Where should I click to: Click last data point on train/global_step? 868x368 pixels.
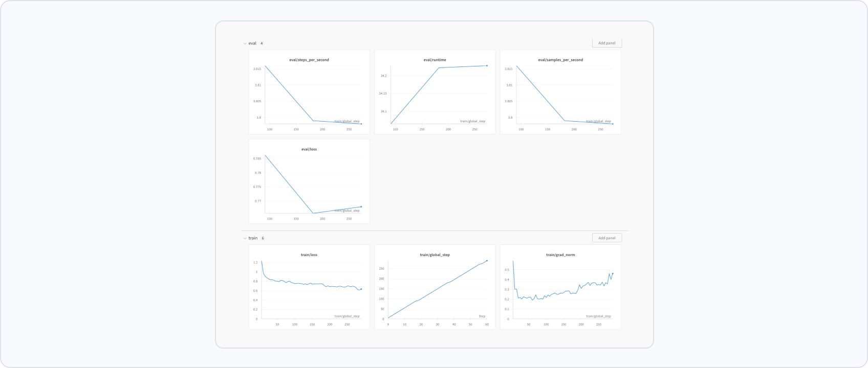487,260
